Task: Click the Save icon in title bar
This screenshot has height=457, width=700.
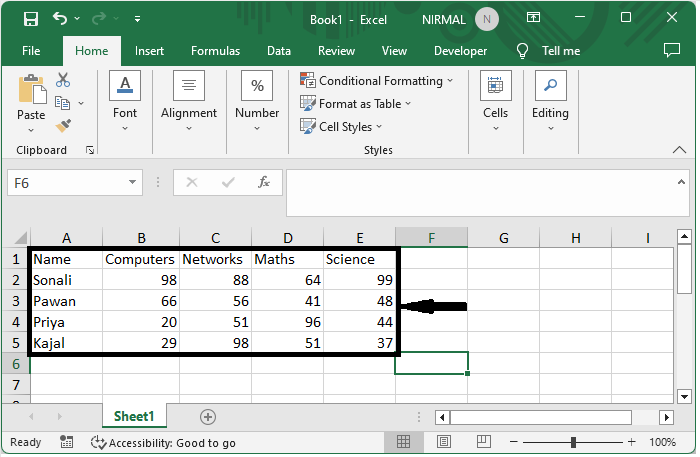Action: click(x=30, y=19)
